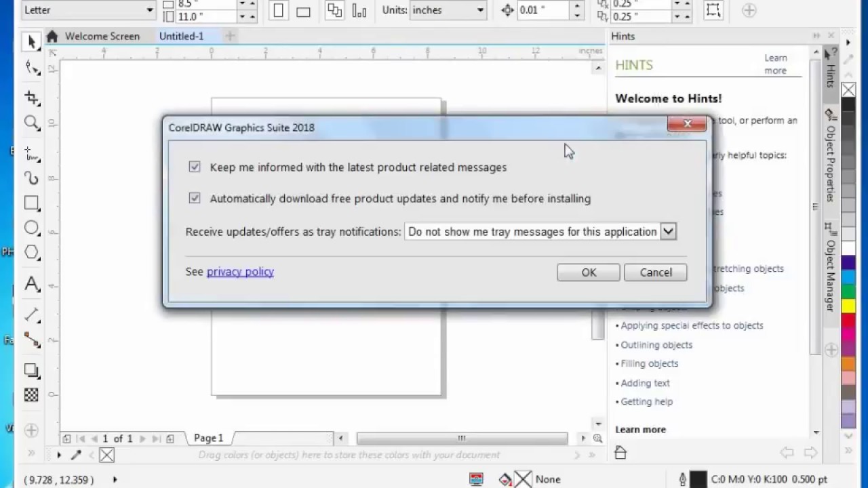Add a new document tab

tap(230, 37)
